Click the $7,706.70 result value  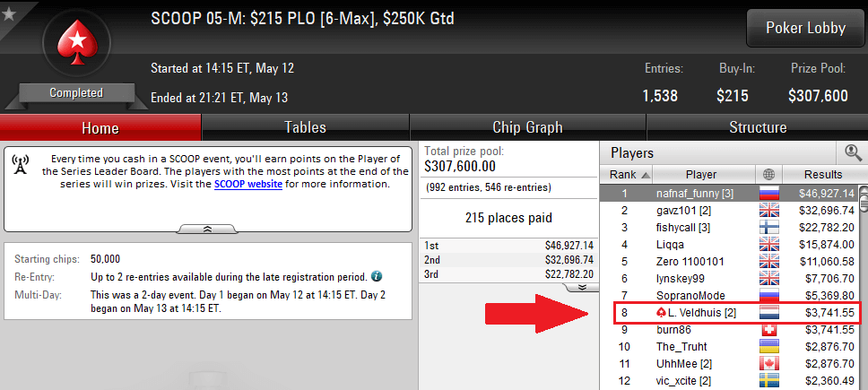click(x=829, y=278)
